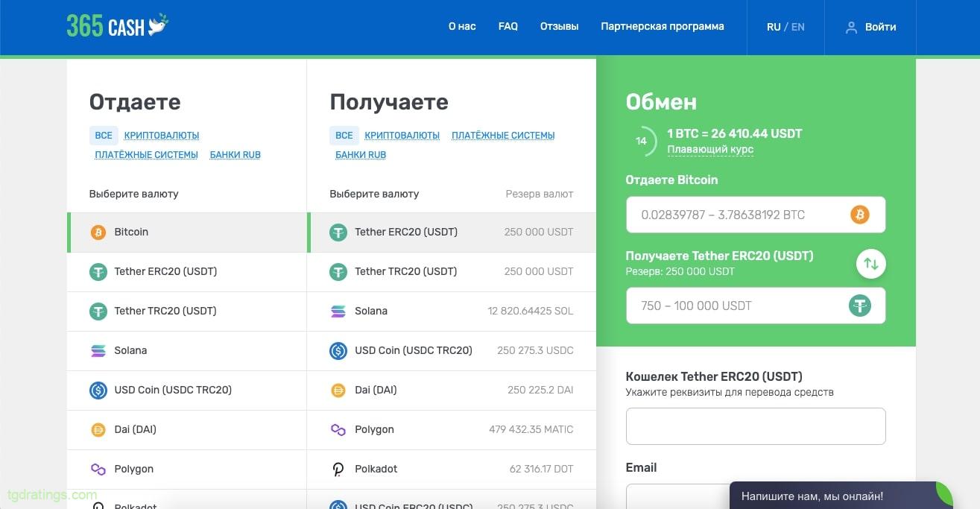Click Solana icon in Отдаете list

pos(98,351)
